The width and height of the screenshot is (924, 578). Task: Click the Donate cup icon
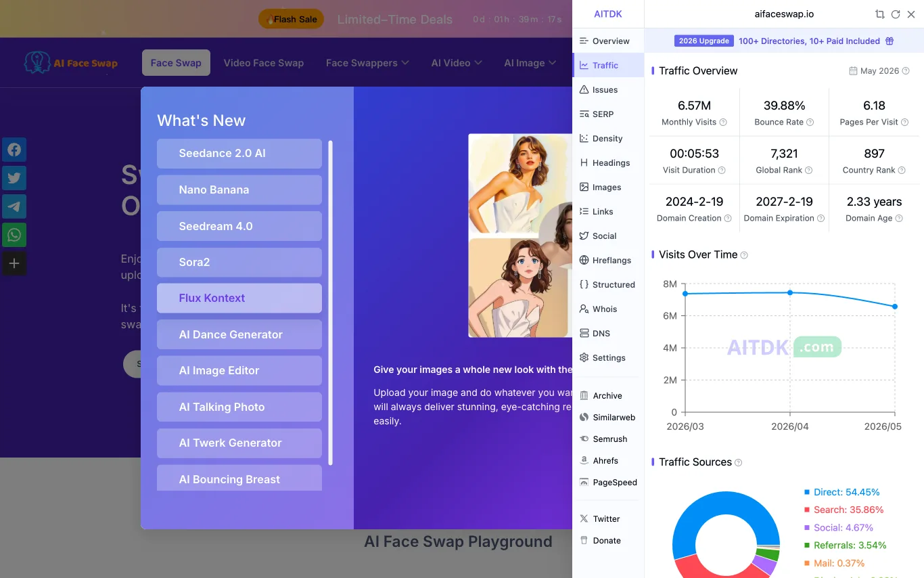584,541
